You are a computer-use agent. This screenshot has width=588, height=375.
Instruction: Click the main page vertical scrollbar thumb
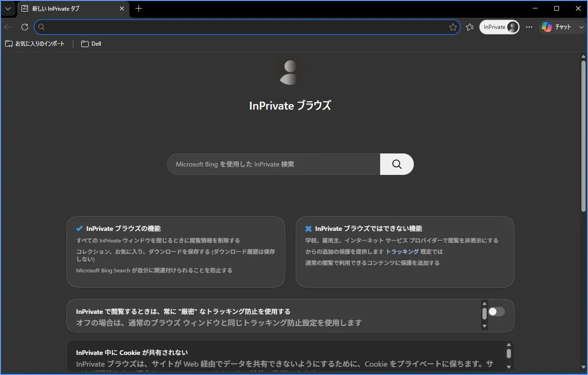pos(583,135)
